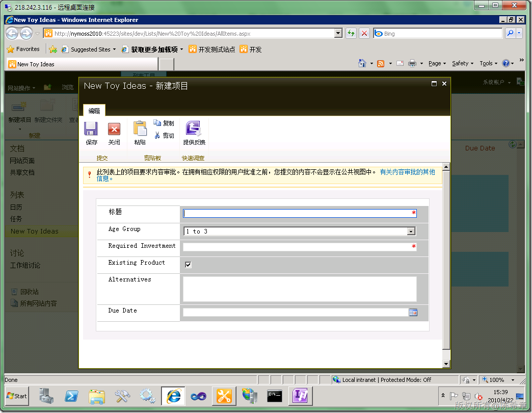Expand the search provider dropdown arrow
Image resolution: width=532 pixels, height=413 pixels.
[x=519, y=33]
